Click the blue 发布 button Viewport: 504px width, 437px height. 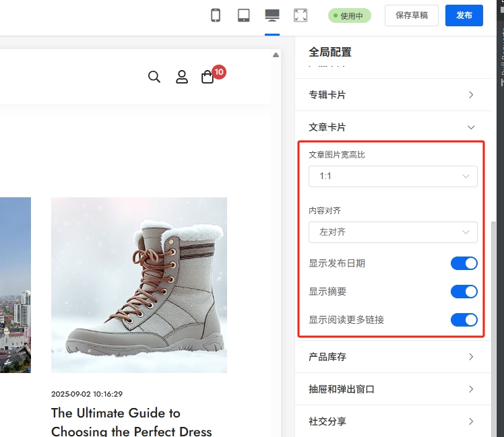464,15
